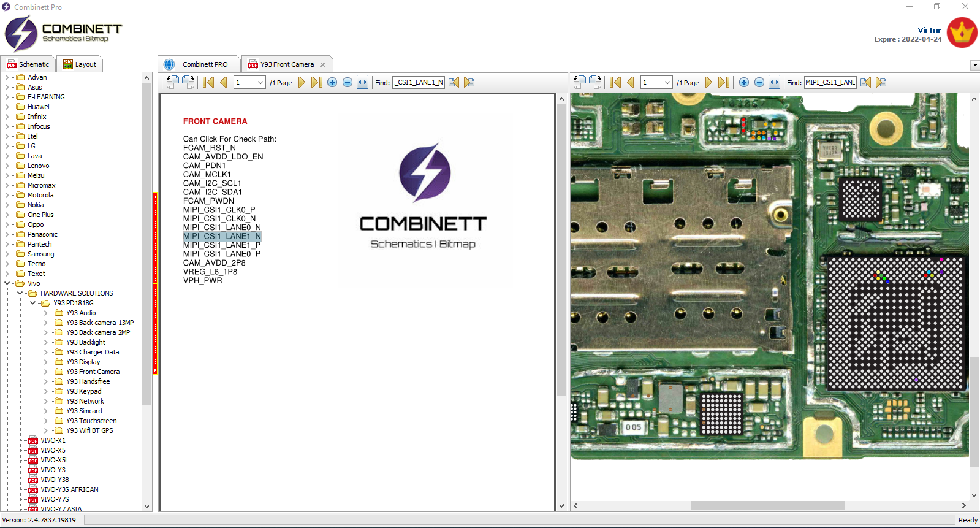This screenshot has height=528, width=980.
Task: Open the tab list dropdown arrow
Action: coord(974,65)
